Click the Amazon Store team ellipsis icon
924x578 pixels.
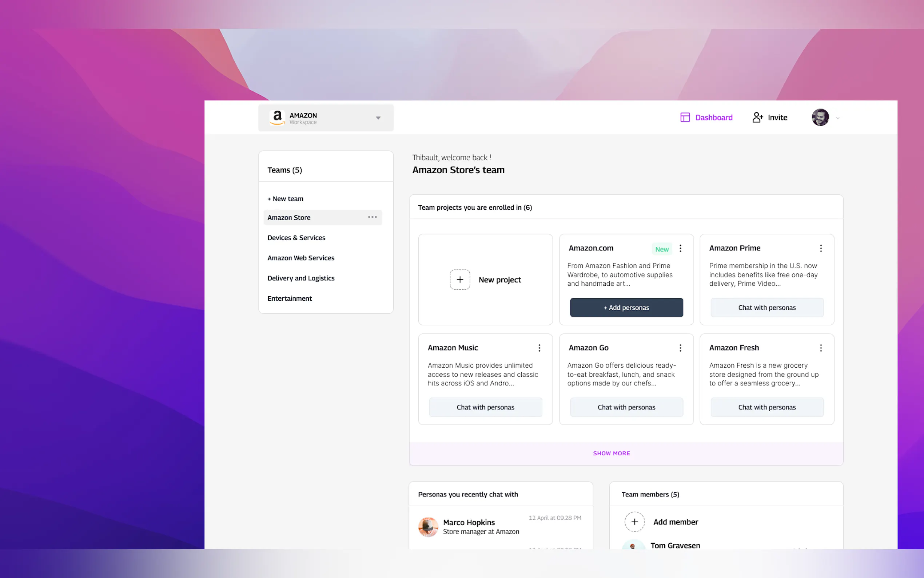pyautogui.click(x=372, y=217)
